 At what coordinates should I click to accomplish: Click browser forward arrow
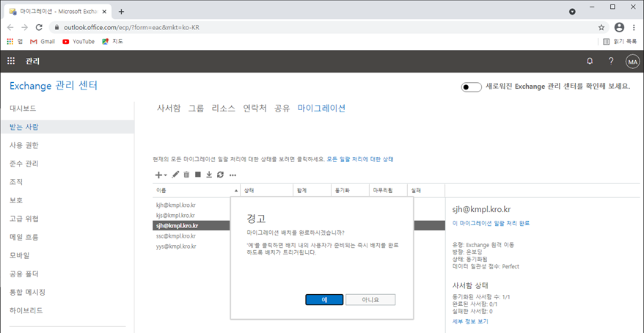pos(25,28)
